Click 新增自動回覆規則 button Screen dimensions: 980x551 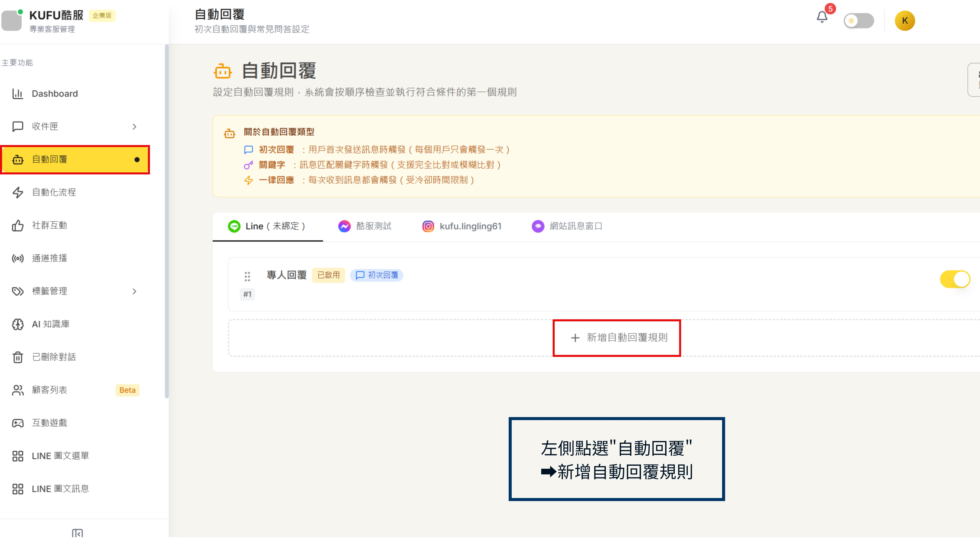[x=619, y=338]
